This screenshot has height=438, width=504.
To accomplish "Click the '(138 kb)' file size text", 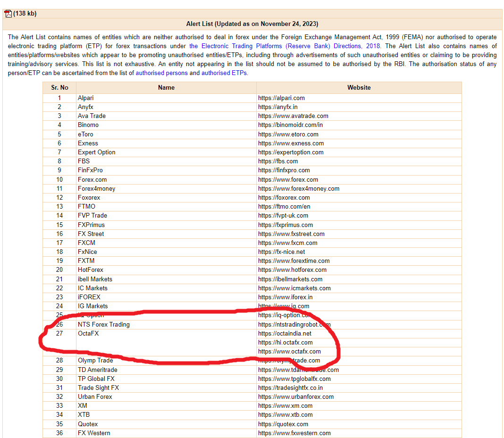I will click(x=25, y=14).
